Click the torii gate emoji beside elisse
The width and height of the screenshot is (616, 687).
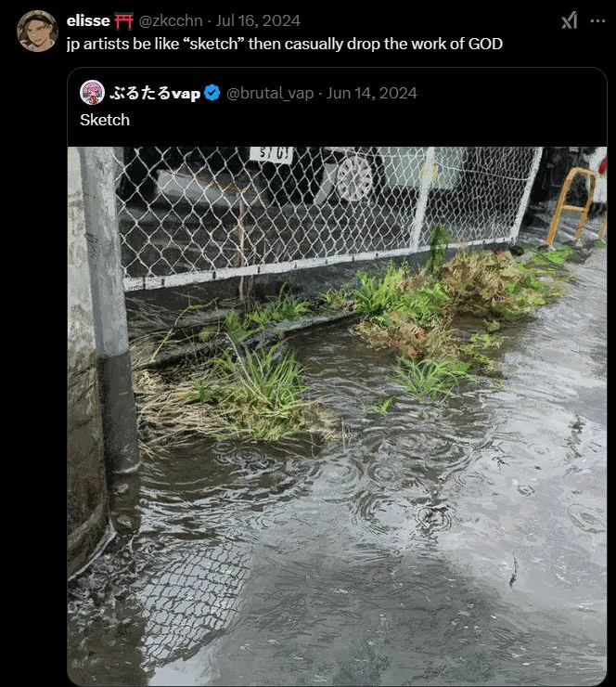click(x=124, y=20)
